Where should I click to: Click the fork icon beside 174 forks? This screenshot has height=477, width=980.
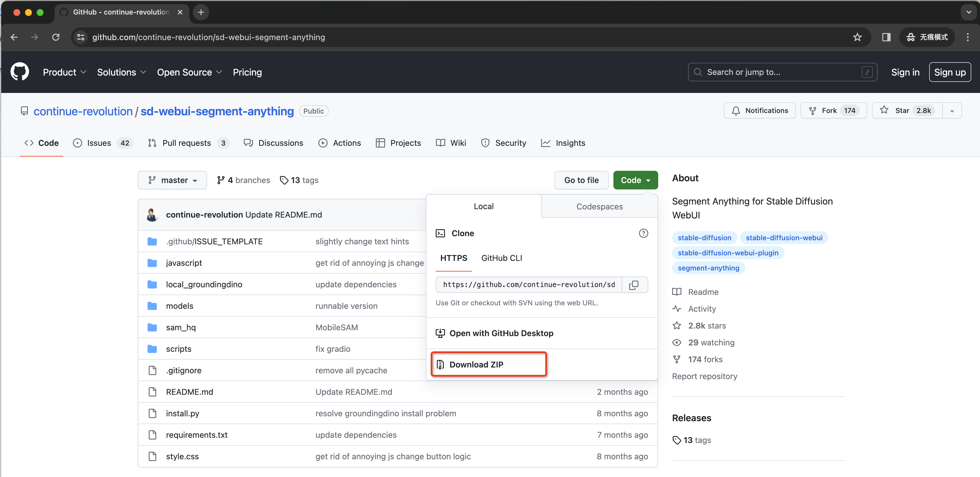(x=677, y=359)
